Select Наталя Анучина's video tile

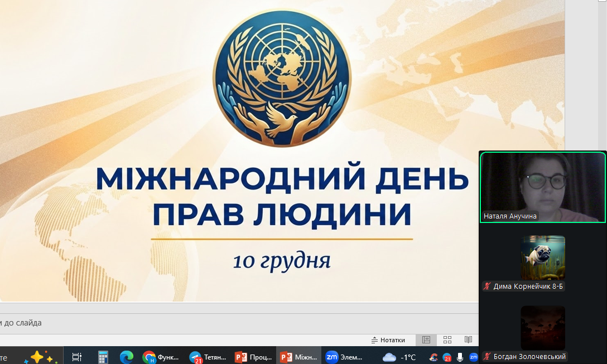pyautogui.click(x=542, y=187)
